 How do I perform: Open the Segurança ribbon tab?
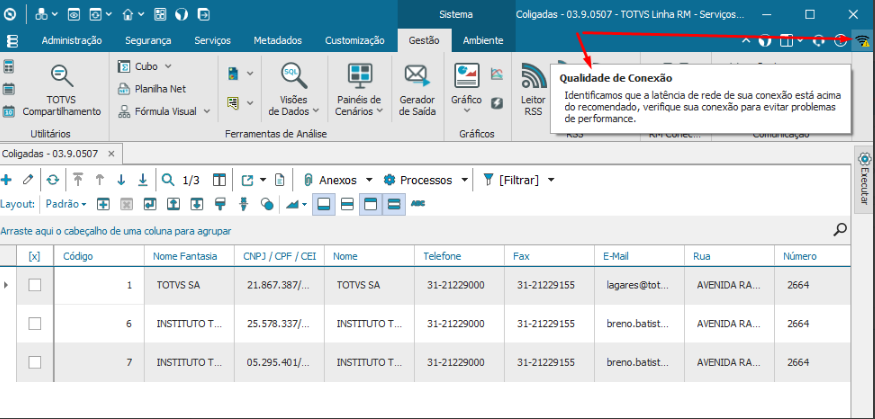click(x=148, y=40)
